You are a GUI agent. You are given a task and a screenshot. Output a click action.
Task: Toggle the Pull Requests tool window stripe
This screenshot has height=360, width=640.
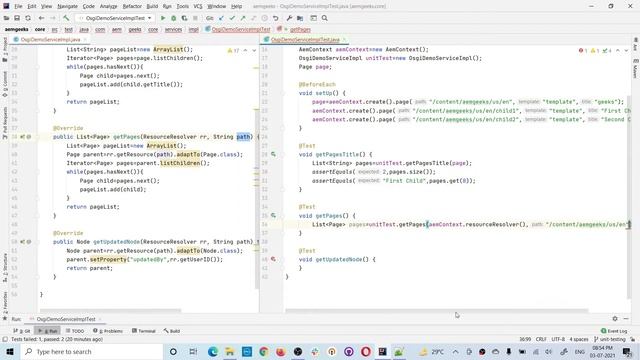point(5,122)
